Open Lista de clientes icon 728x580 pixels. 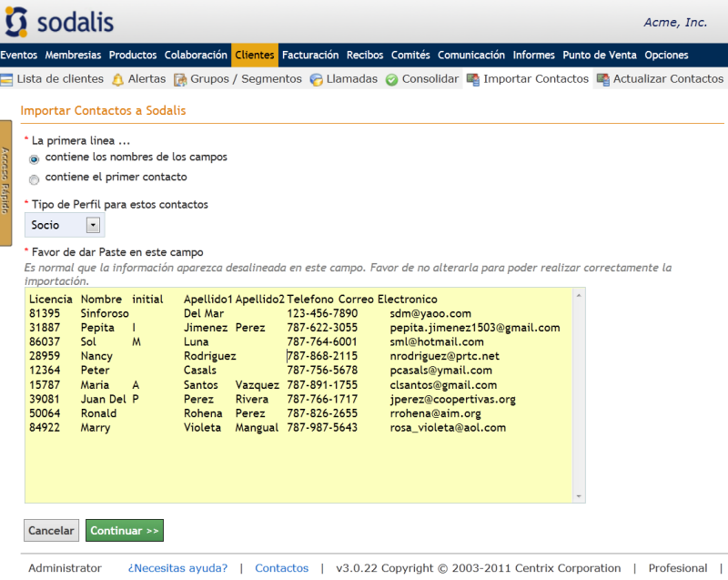pos(6,79)
